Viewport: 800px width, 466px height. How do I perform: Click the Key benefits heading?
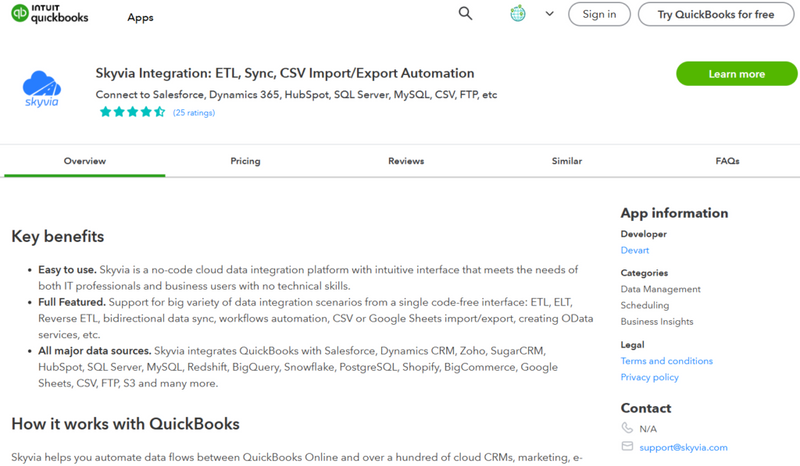(58, 236)
